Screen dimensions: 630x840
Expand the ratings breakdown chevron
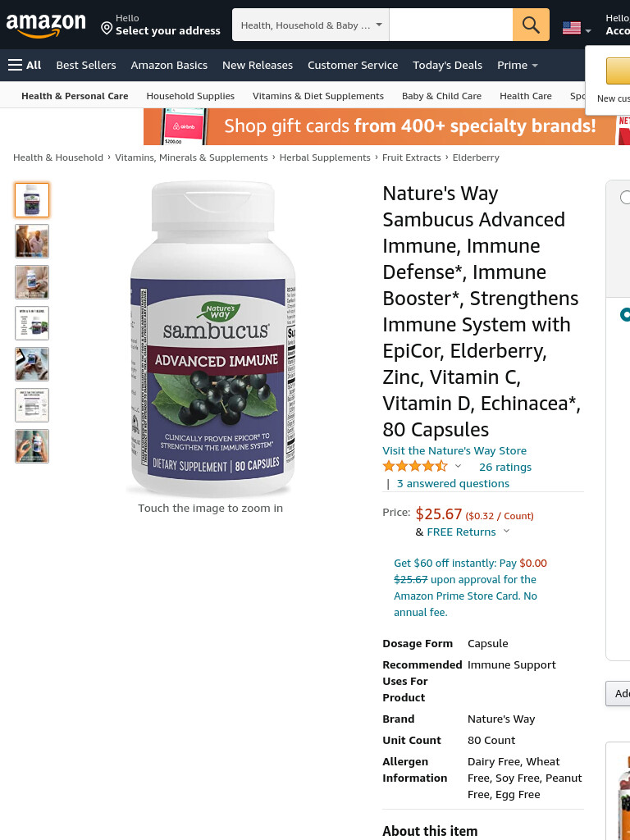(458, 466)
